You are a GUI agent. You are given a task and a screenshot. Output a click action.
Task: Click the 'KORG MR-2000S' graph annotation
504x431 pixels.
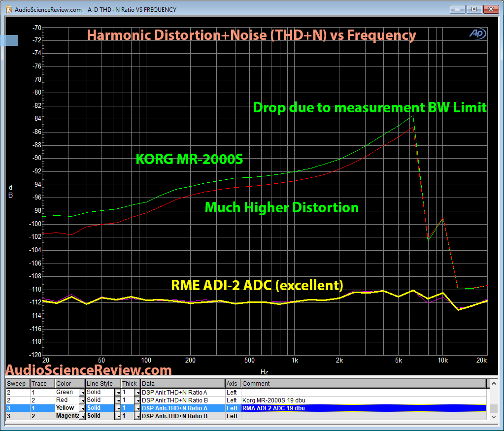coord(189,159)
